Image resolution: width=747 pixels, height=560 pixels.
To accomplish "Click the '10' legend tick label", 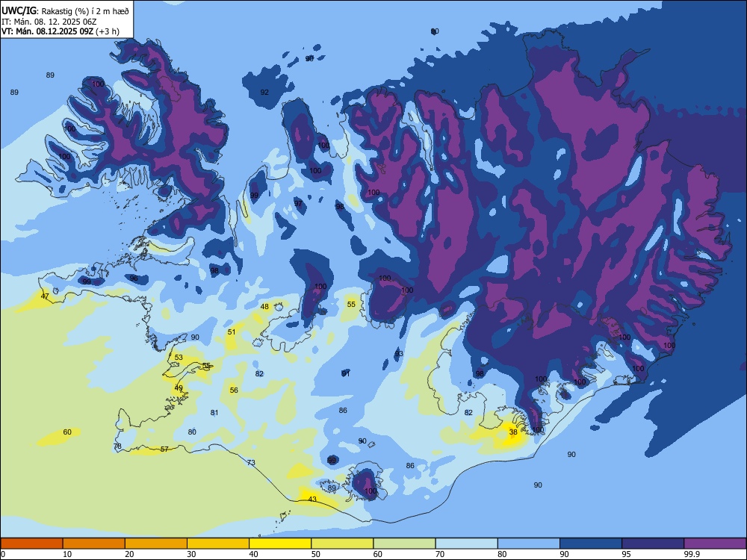I will [x=67, y=554].
